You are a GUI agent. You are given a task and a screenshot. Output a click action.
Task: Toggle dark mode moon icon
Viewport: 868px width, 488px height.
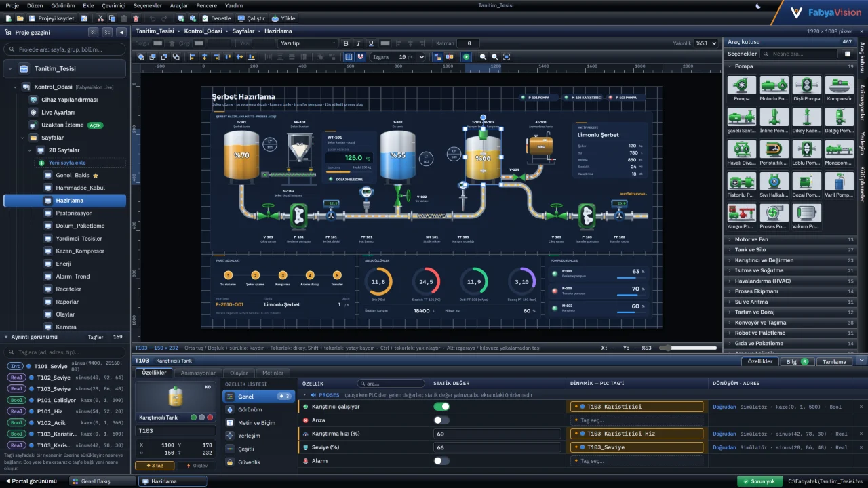758,5
